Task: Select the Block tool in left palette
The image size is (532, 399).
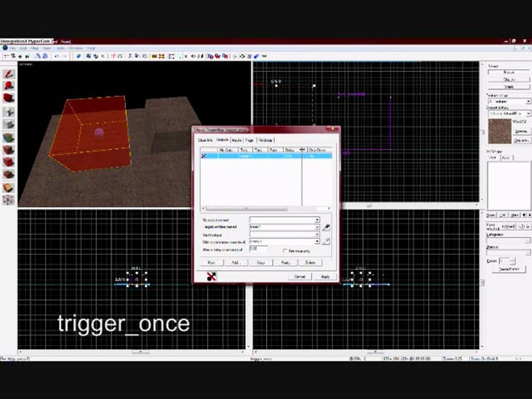Action: point(8,124)
